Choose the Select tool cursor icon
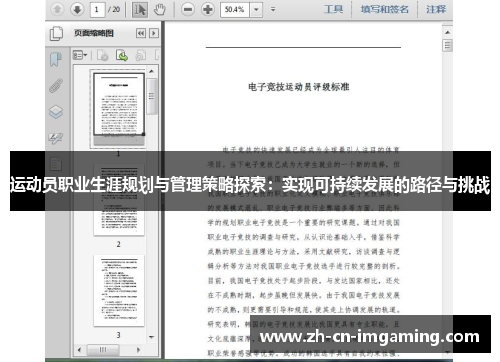Viewport: 500px width, 362px height. click(140, 10)
